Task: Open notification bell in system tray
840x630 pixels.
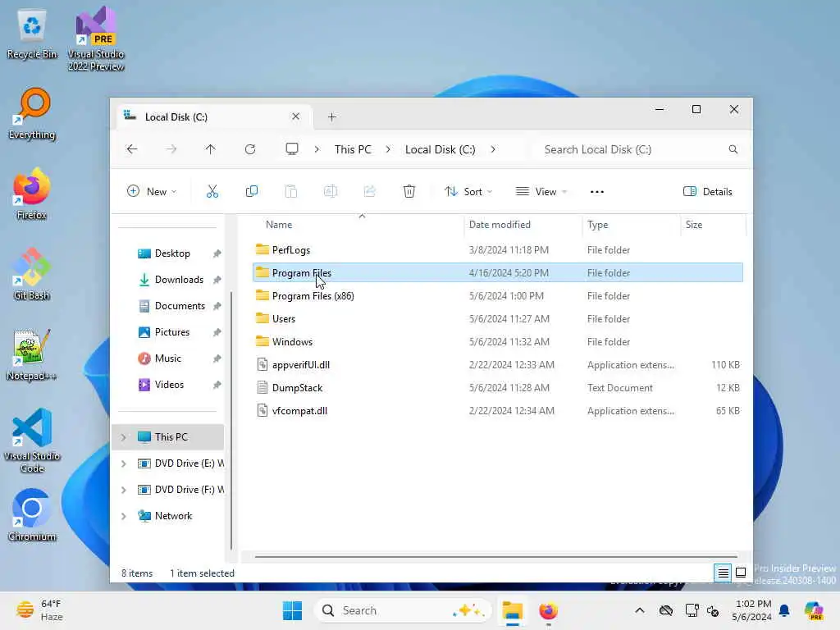Action: (784, 610)
